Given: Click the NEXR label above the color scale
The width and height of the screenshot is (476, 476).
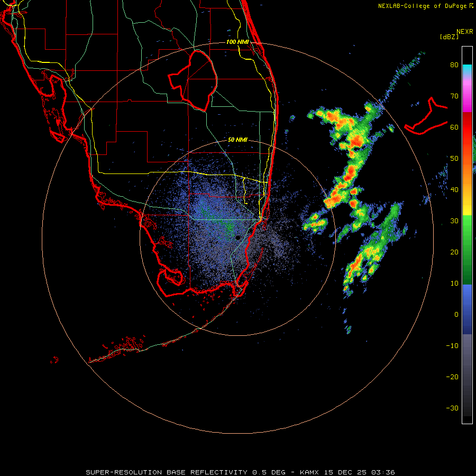Looking at the screenshot, I should (x=465, y=32).
